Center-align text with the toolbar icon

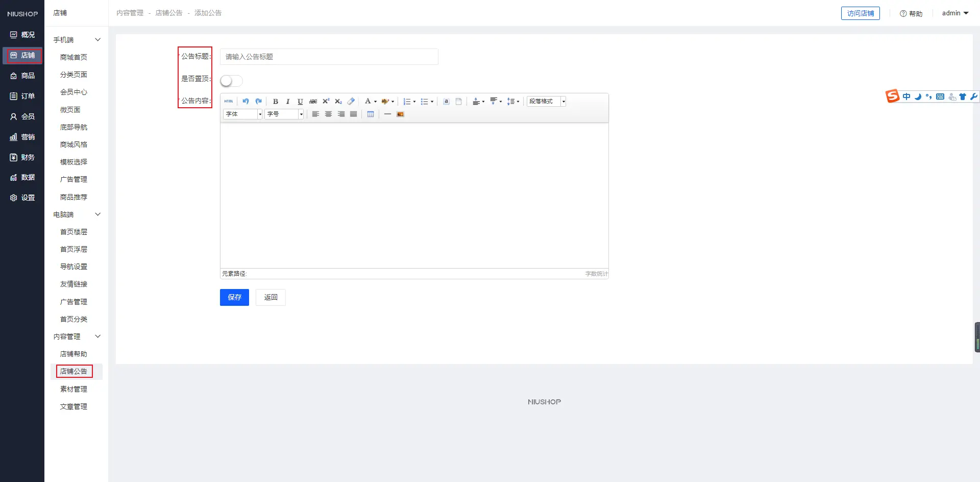[x=328, y=114]
